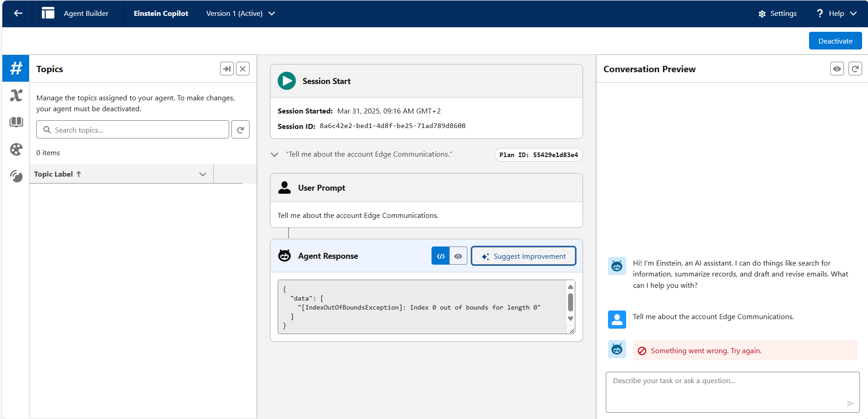Image resolution: width=868 pixels, height=419 pixels.
Task: Click the JSON response scroll-up arrow
Action: tap(570, 287)
